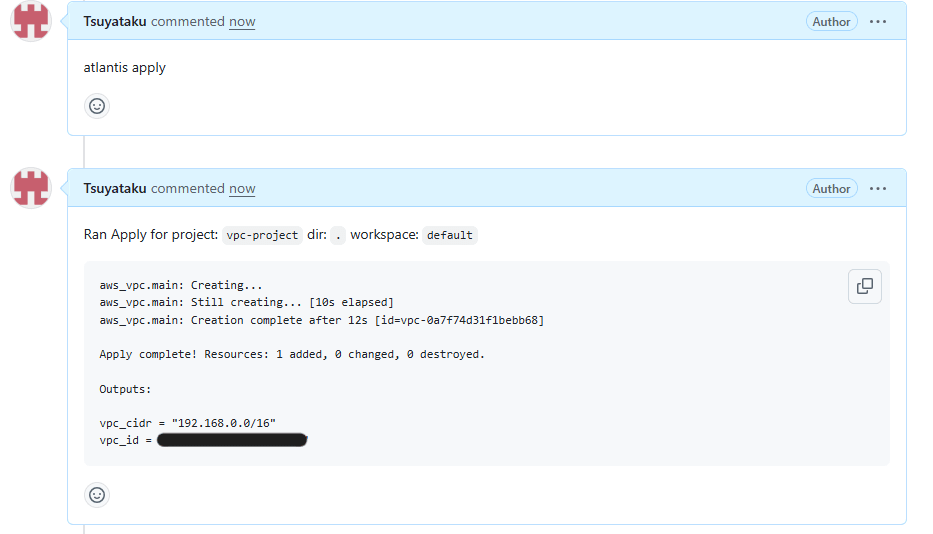933x534 pixels.
Task: Click Author badge on "Ran Apply" comment
Action: click(x=831, y=189)
